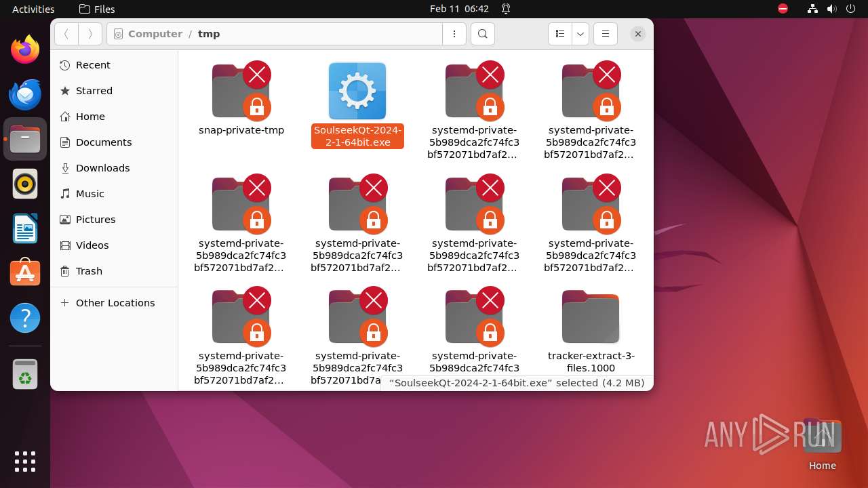Close the Files window
The image size is (868, 488).
(637, 34)
